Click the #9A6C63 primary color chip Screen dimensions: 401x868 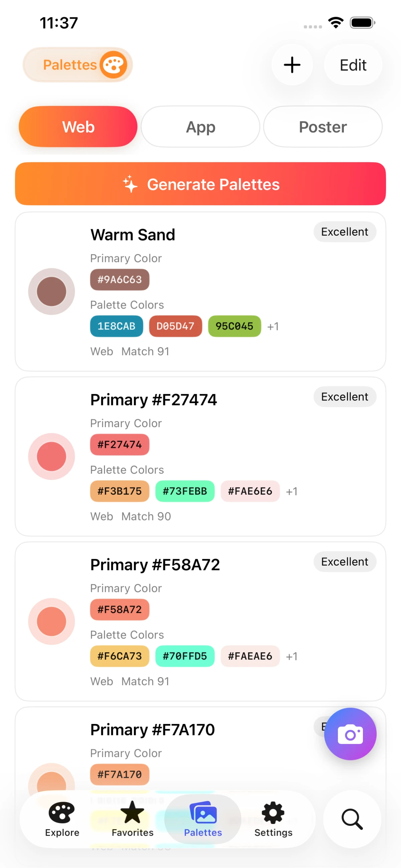tap(120, 279)
